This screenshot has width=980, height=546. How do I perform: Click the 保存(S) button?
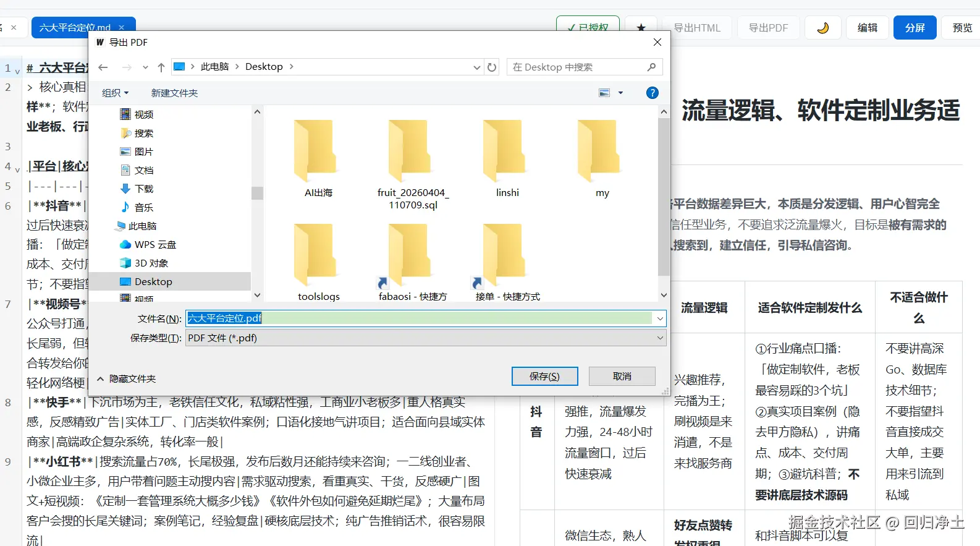coord(544,376)
